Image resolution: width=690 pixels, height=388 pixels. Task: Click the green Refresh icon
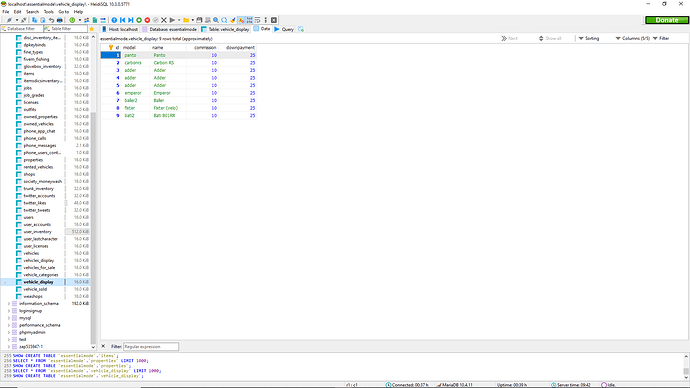[72, 20]
